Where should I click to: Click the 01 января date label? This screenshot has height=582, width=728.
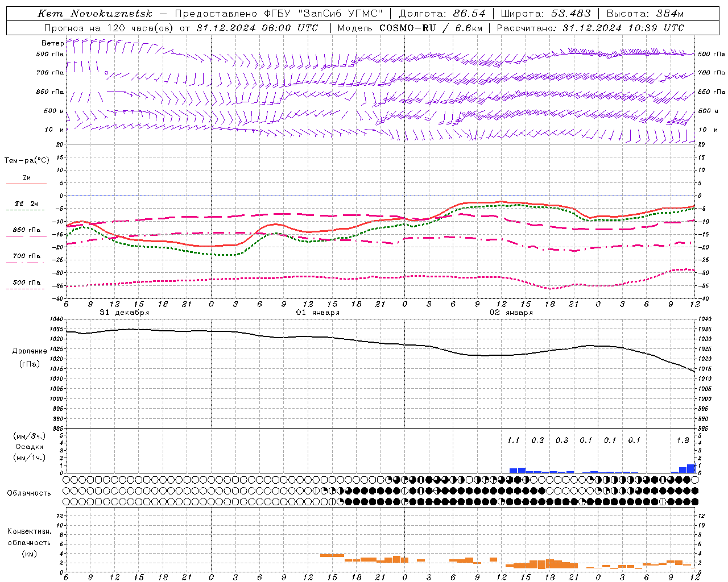point(318,313)
